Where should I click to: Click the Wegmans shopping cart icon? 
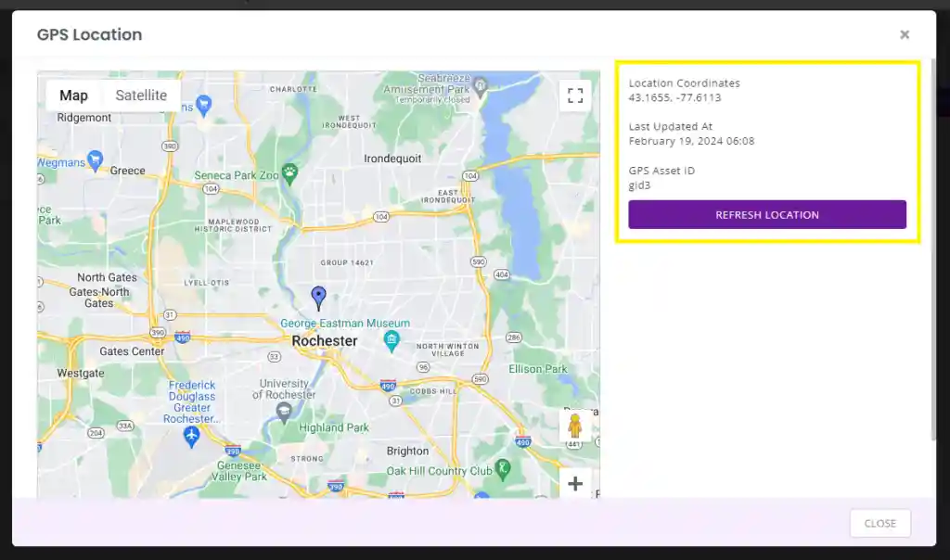point(95,160)
